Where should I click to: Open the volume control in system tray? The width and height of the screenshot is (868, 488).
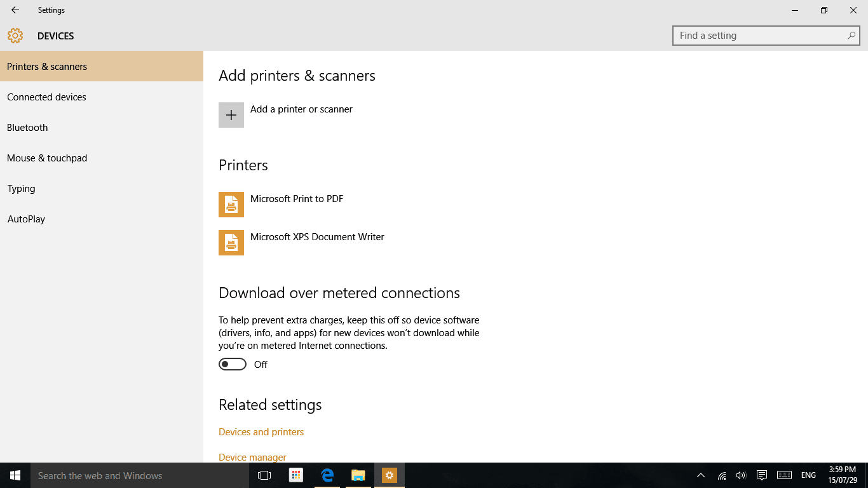(741, 475)
